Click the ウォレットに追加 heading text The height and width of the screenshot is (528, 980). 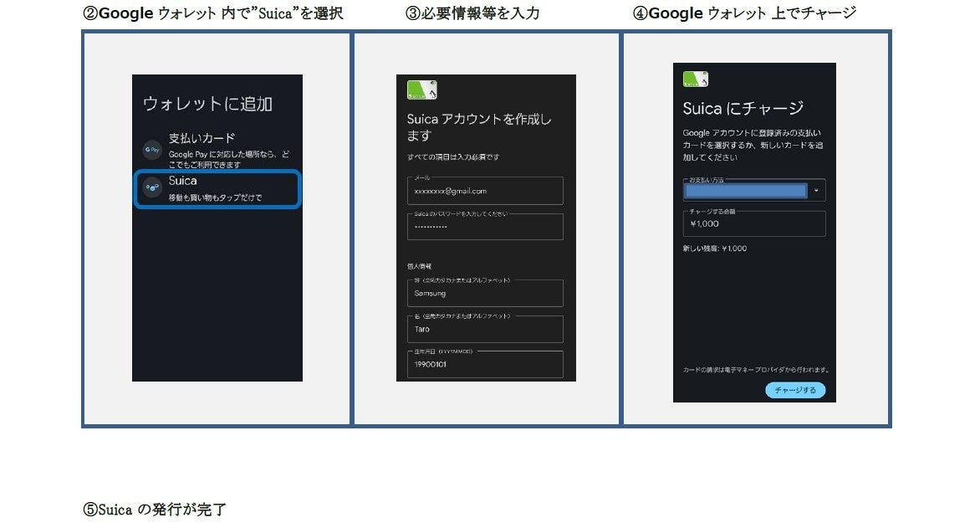tap(207, 104)
